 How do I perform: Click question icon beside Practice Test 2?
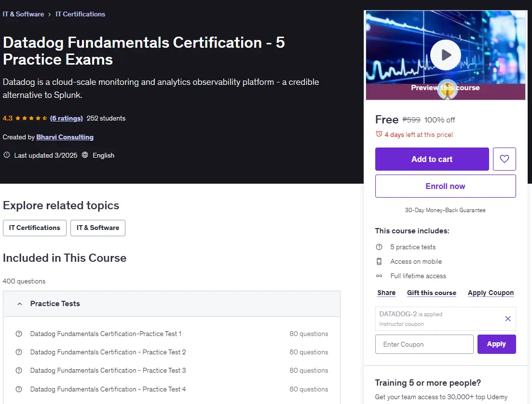coord(19,352)
